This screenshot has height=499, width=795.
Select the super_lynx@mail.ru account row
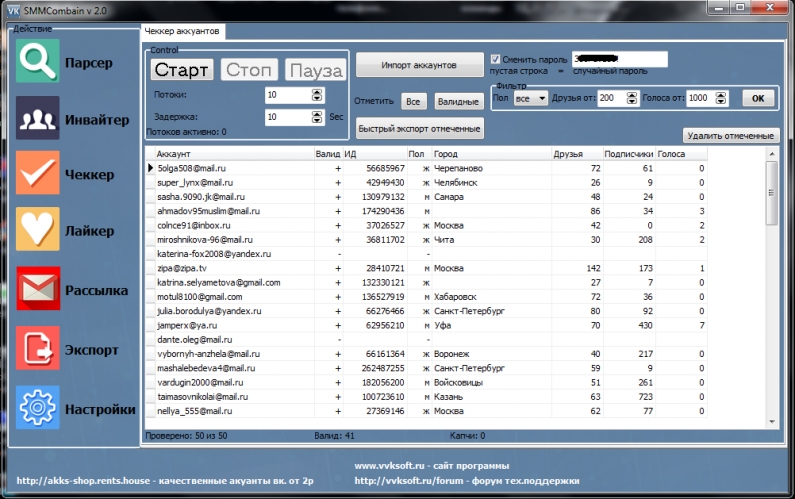click(426, 183)
